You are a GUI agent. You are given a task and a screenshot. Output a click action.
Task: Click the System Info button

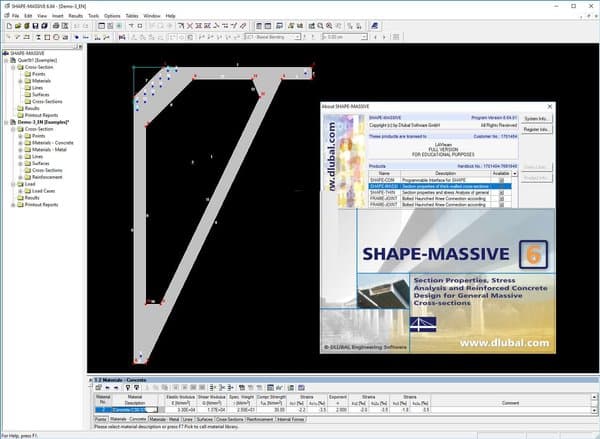(x=536, y=119)
